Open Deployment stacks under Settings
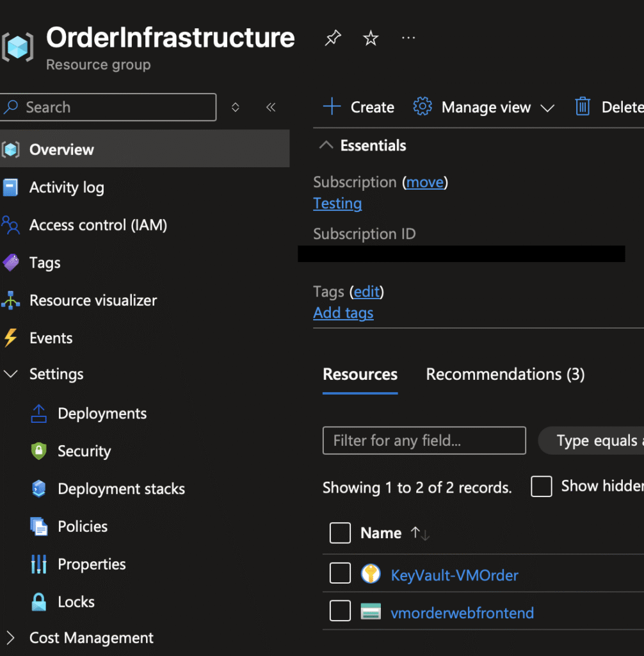 click(x=121, y=489)
